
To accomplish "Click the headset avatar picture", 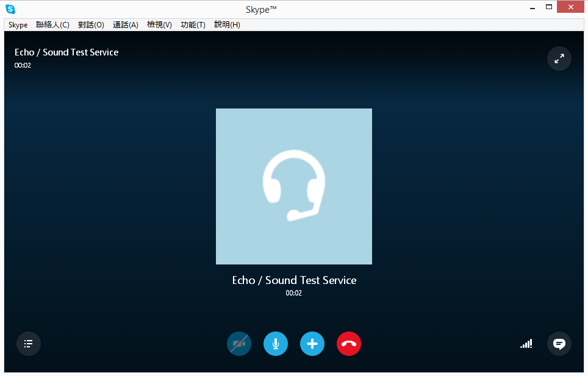I will [294, 186].
